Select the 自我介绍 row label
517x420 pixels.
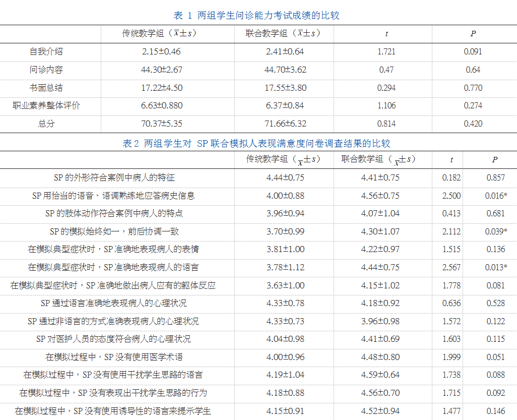(46, 51)
